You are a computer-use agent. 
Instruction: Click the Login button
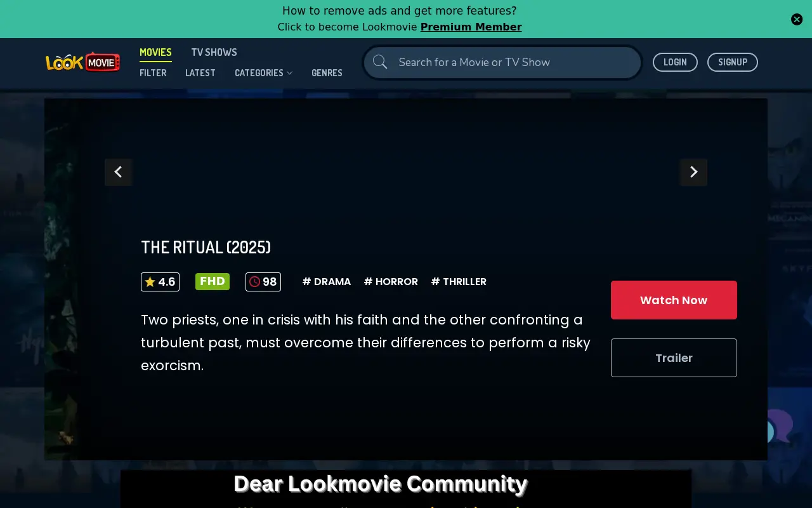pyautogui.click(x=675, y=62)
